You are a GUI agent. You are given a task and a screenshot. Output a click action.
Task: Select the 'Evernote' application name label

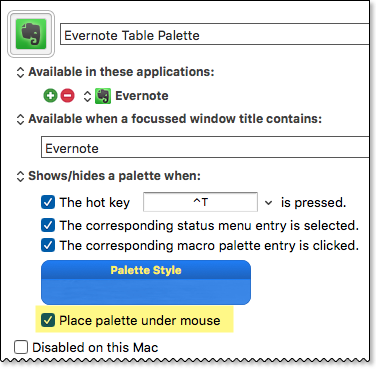[142, 96]
